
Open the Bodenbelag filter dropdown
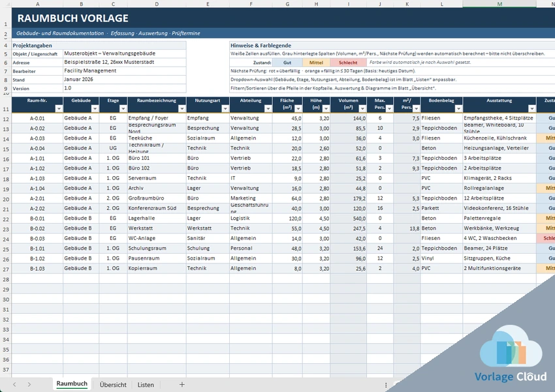pos(458,108)
